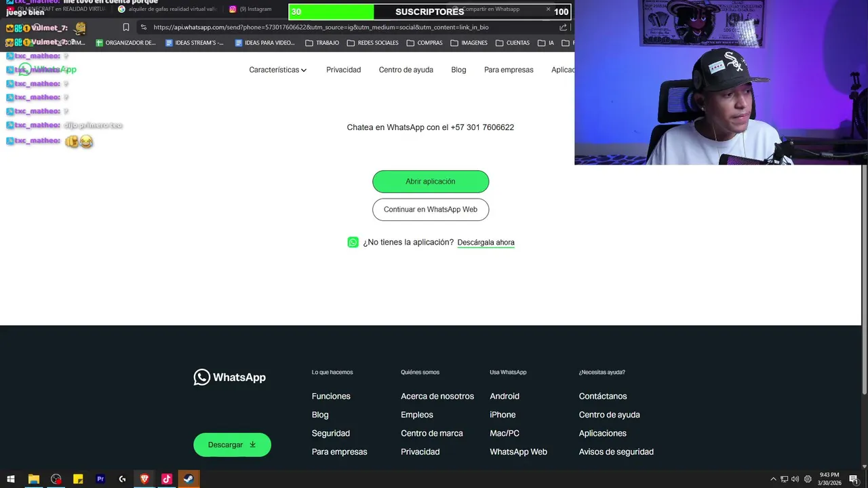Show hidden system tray icons

[773, 479]
